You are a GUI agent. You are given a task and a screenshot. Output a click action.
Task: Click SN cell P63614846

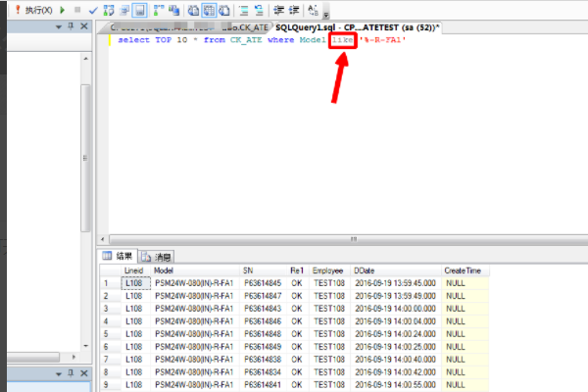(x=264, y=321)
